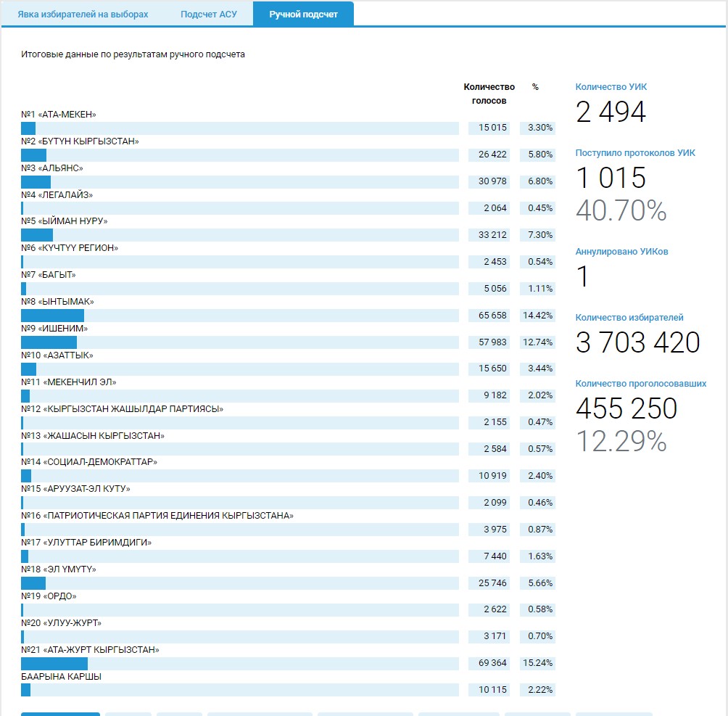
Task: Switch to the «Явка избирателей на выборах» tab
Action: pyautogui.click(x=83, y=15)
